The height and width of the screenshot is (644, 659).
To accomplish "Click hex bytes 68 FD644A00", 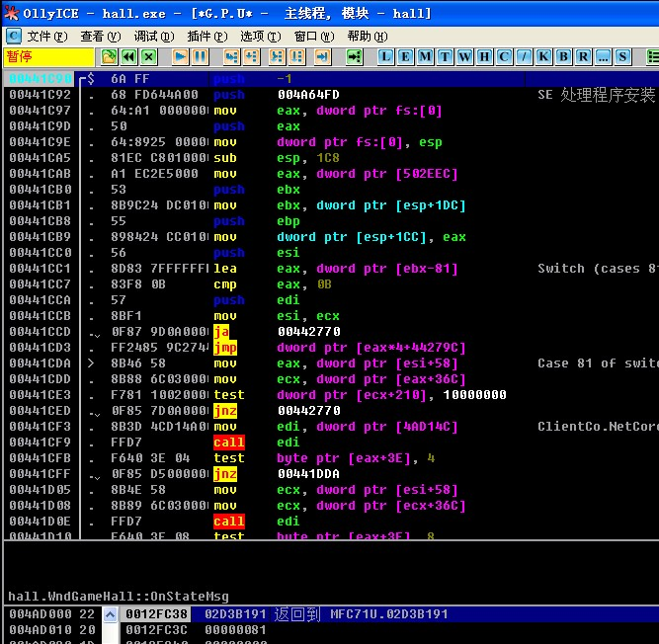I will coord(154,95).
